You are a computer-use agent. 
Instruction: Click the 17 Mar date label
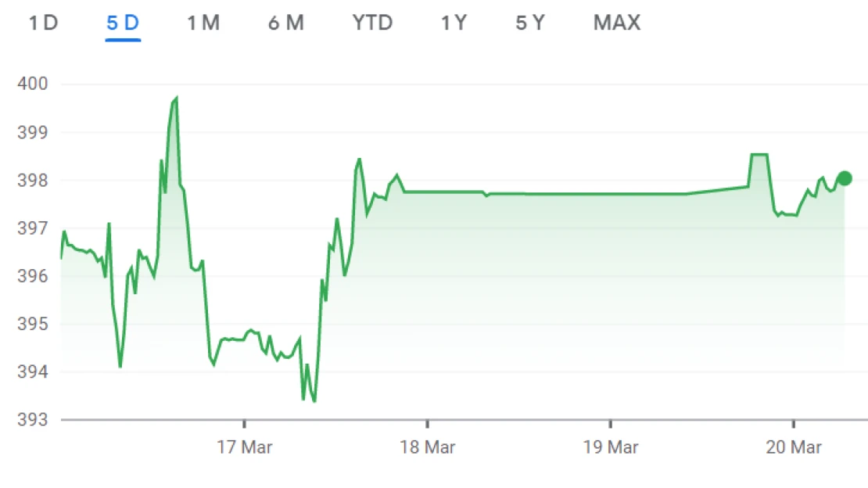pos(244,447)
